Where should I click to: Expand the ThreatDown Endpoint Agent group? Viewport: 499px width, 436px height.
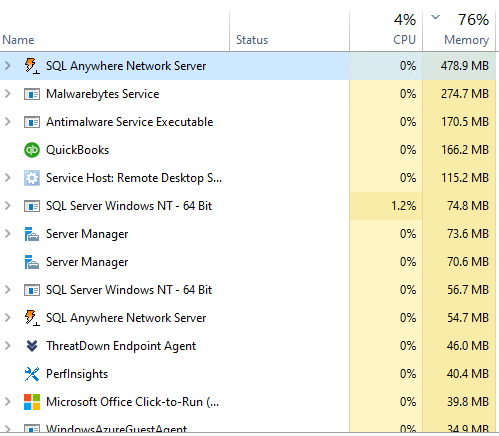[8, 346]
